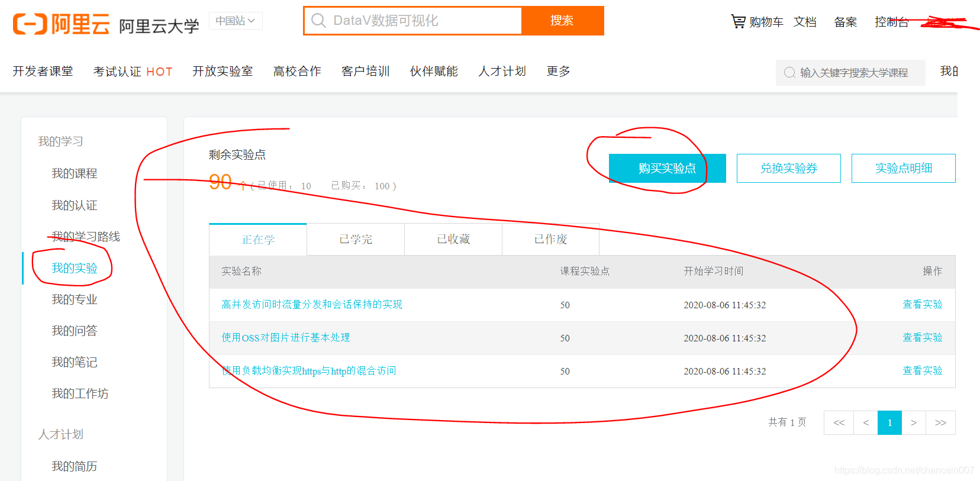Click the 兑换实验券 button
This screenshot has width=980, height=481.
click(x=788, y=168)
